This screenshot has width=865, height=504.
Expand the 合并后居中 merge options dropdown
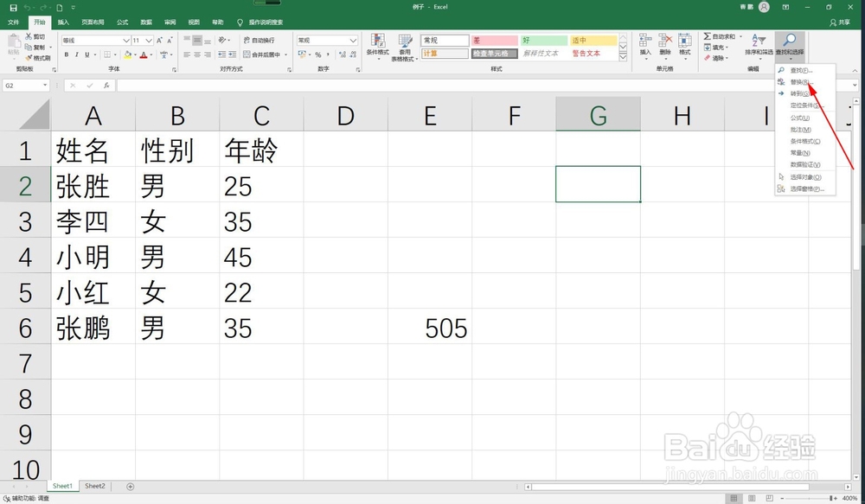coord(285,54)
